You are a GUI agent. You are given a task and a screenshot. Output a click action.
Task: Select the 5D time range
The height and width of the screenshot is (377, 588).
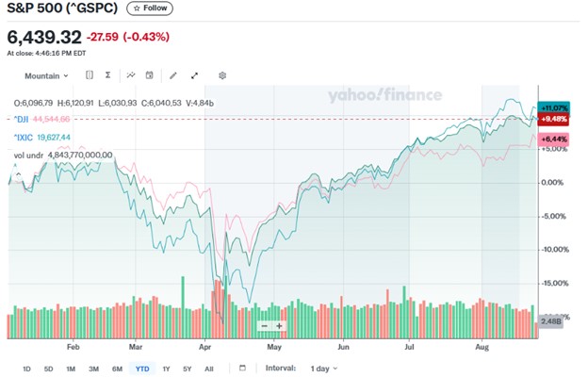coord(49,368)
